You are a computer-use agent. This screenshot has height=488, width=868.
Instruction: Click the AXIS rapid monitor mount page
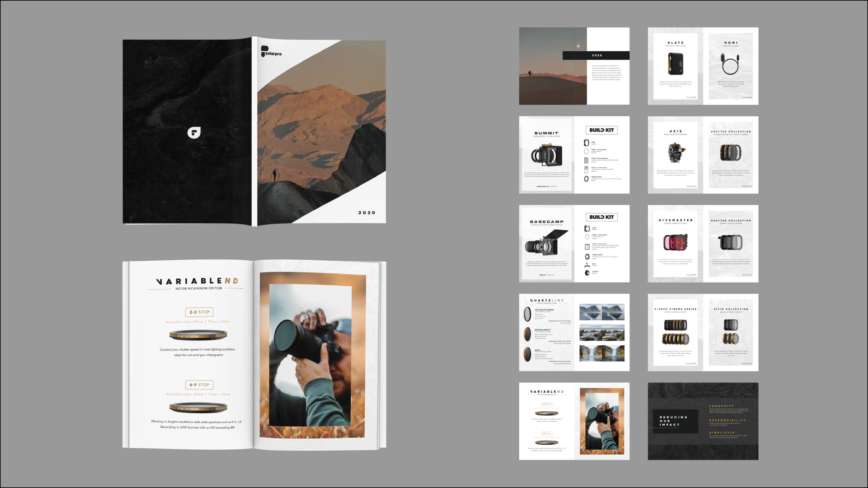pos(675,155)
